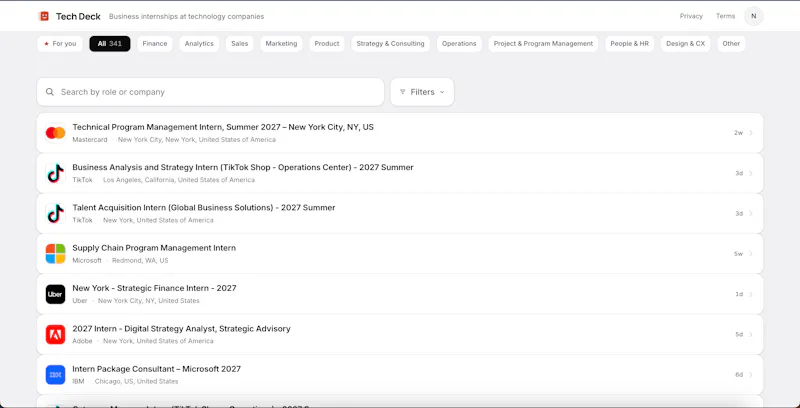Image resolution: width=800 pixels, height=408 pixels.
Task: Open chevron on Adobe Digital Strategy row
Action: click(751, 335)
